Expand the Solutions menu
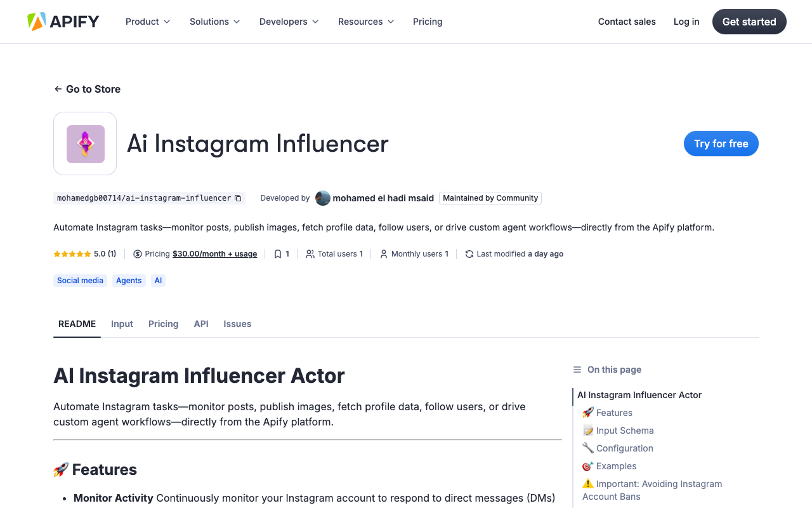Image resolution: width=812 pixels, height=508 pixels. point(215,22)
